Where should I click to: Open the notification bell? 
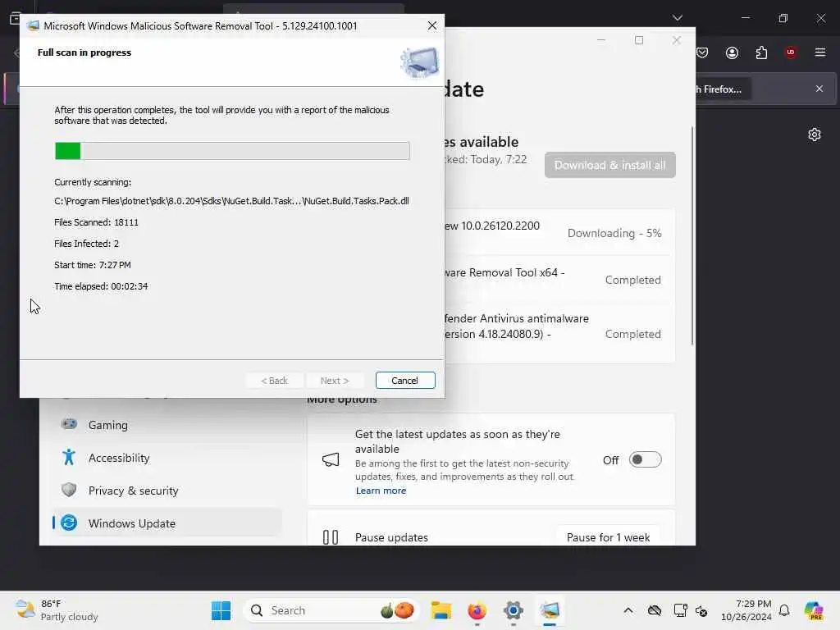point(784,610)
